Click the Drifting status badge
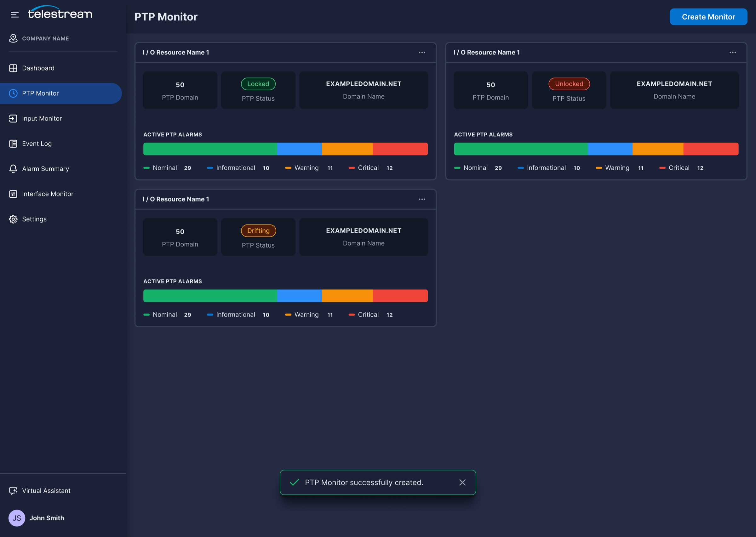This screenshot has height=537, width=756. 258,231
